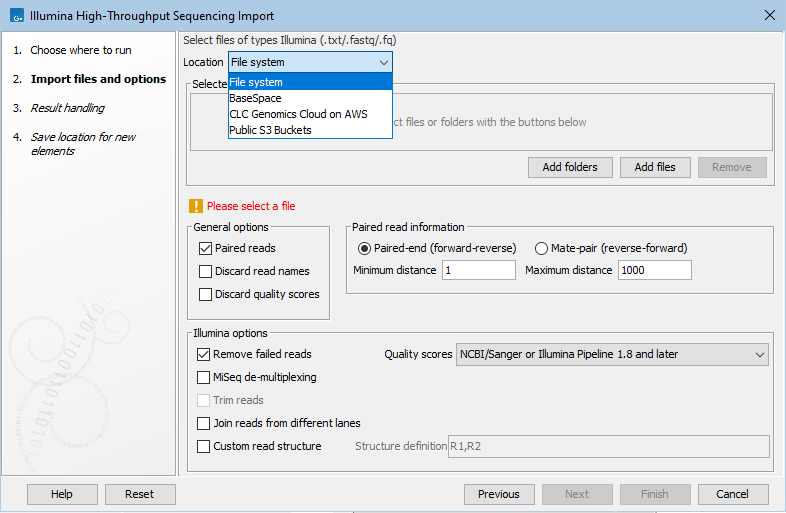Uncheck the Paired reads checkbox
This screenshot has width=786, height=513.
pyautogui.click(x=206, y=248)
